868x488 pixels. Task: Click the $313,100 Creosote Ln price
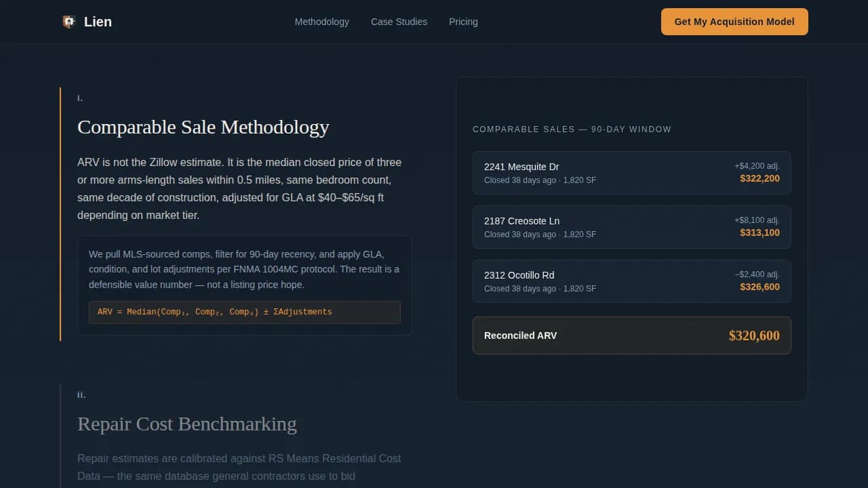(759, 233)
